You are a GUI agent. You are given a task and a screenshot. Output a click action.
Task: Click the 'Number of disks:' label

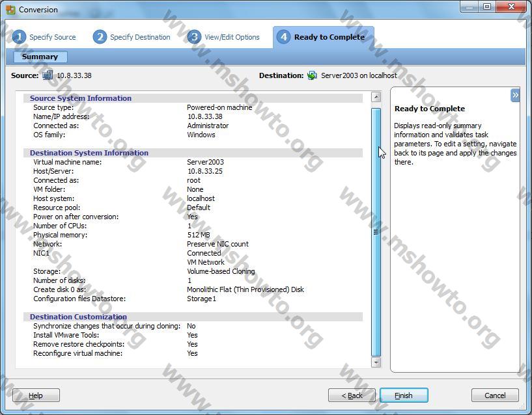pyautogui.click(x=59, y=280)
